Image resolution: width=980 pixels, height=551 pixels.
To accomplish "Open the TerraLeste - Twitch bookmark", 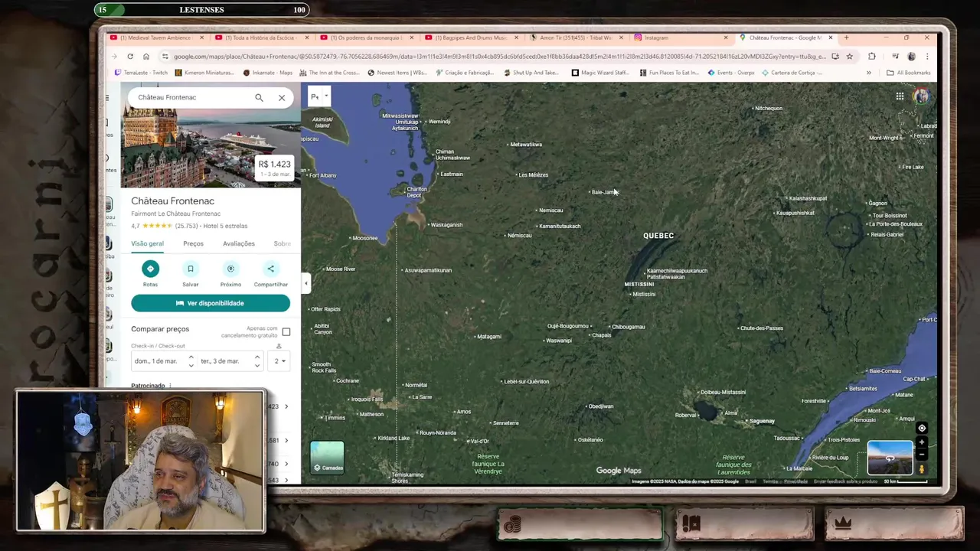I will pyautogui.click(x=141, y=73).
